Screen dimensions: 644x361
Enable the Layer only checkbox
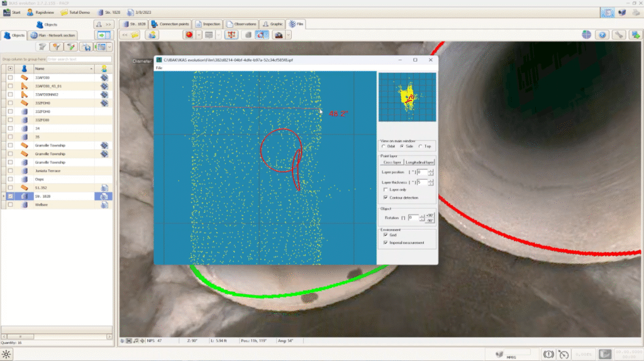(386, 189)
